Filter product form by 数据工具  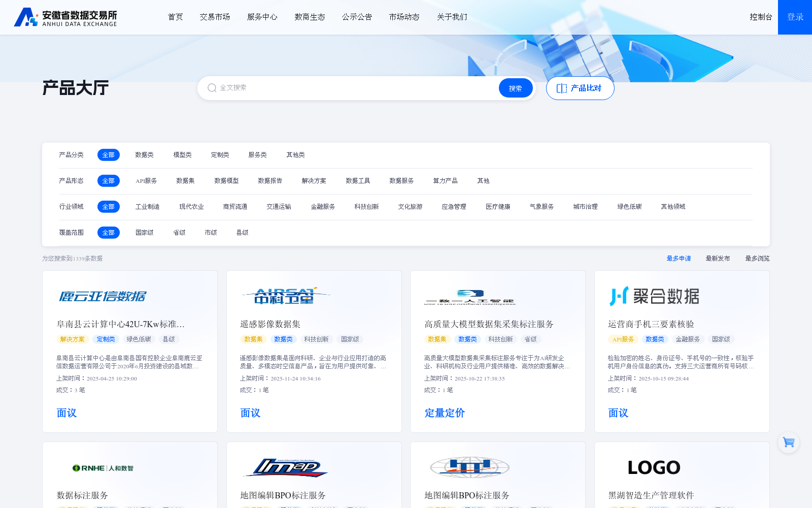pos(358,181)
